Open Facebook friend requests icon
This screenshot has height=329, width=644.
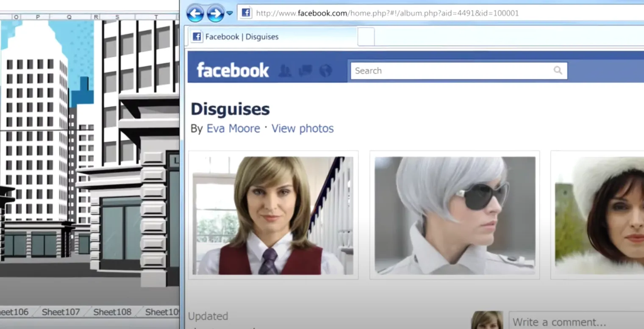click(x=285, y=71)
